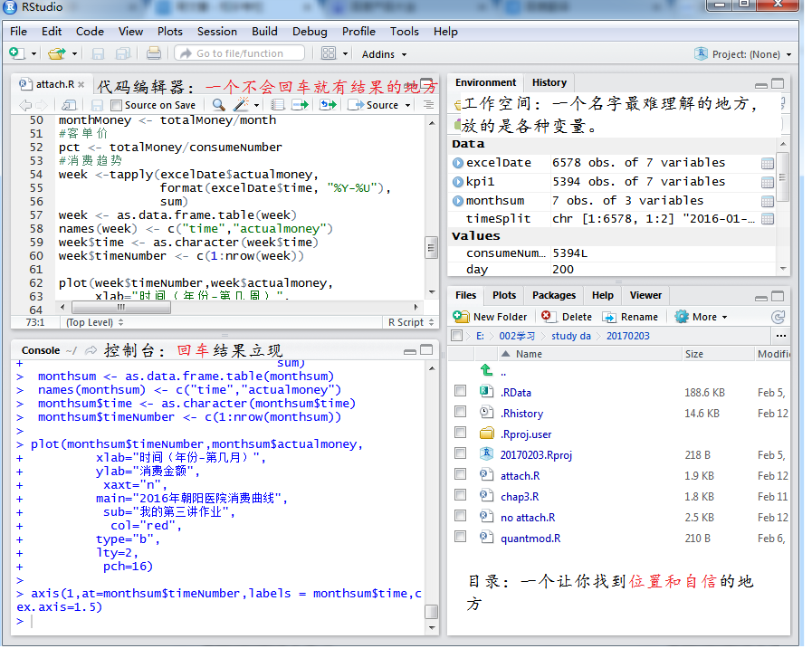Image resolution: width=812 pixels, height=658 pixels.
Task: Go up to parent directory arrow
Action: (487, 371)
